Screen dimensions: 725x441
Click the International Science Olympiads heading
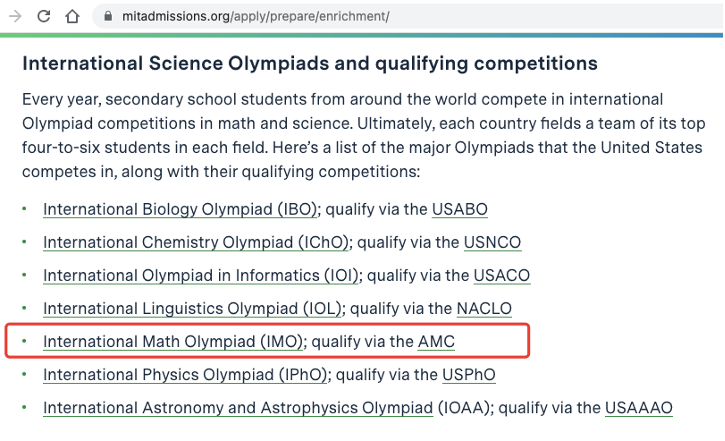310,64
